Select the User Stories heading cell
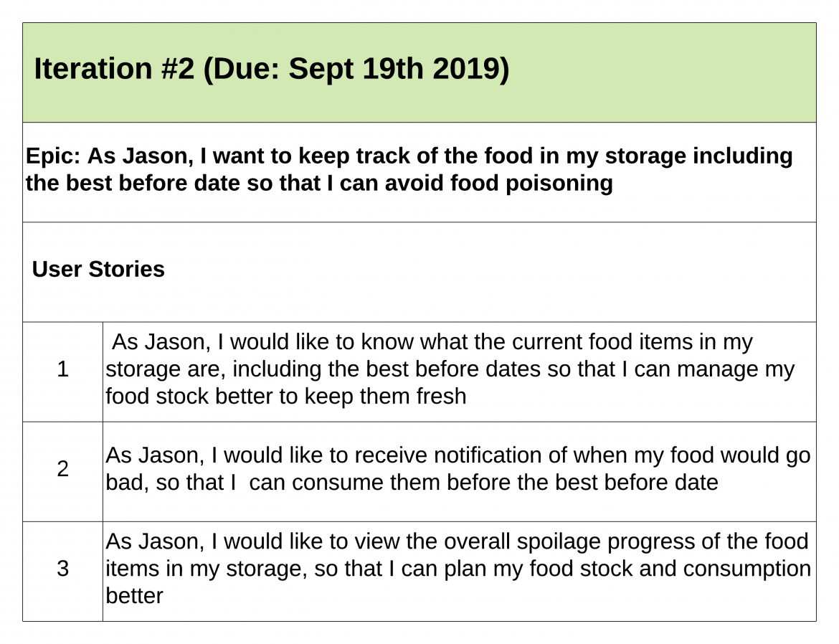Viewport: 839px width, 644px height. coord(419,272)
